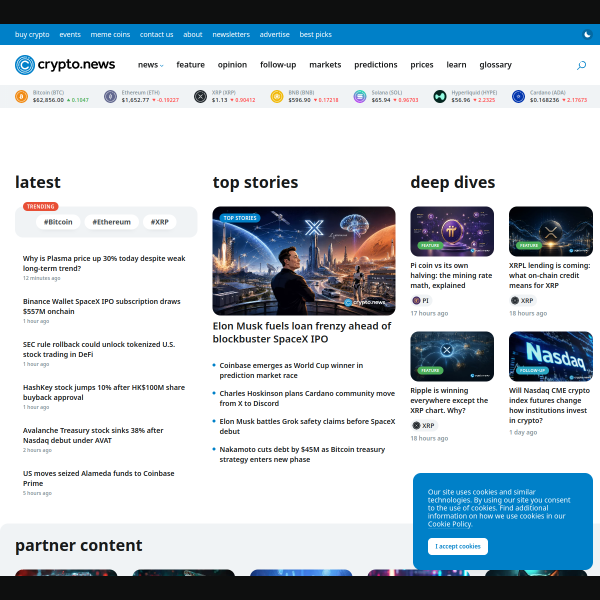
Task: Click events in top bar
Action: tap(70, 34)
